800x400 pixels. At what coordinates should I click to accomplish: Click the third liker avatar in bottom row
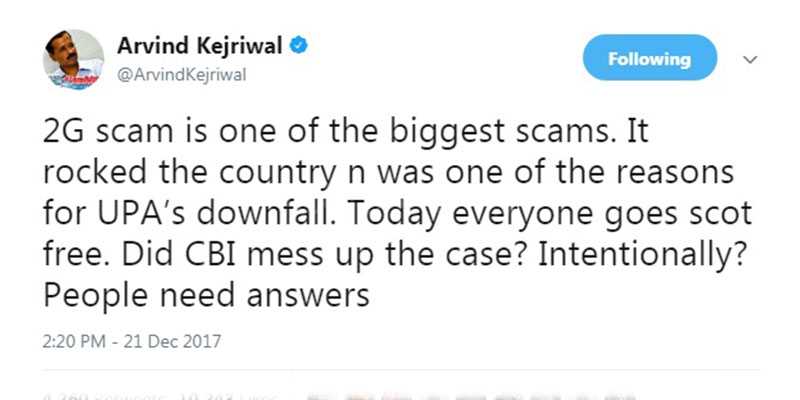394,397
